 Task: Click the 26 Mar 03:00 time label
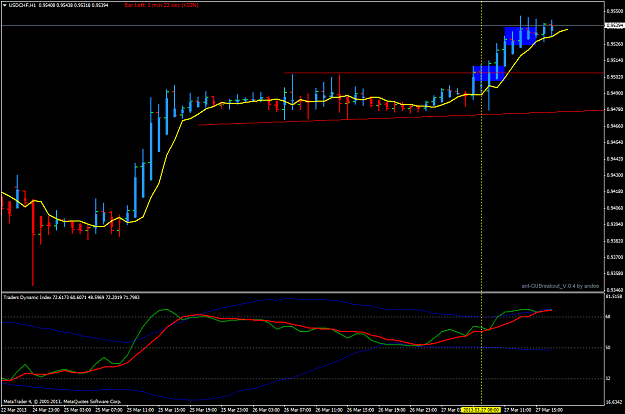point(266,410)
